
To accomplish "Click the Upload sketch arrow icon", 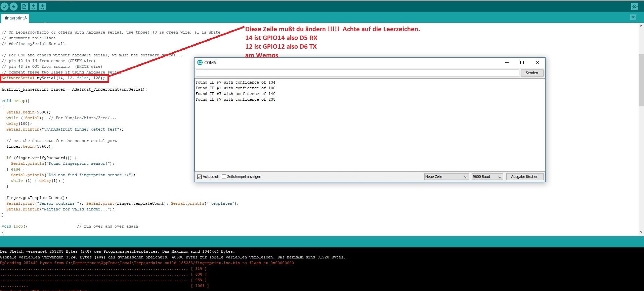I will coord(13,6).
